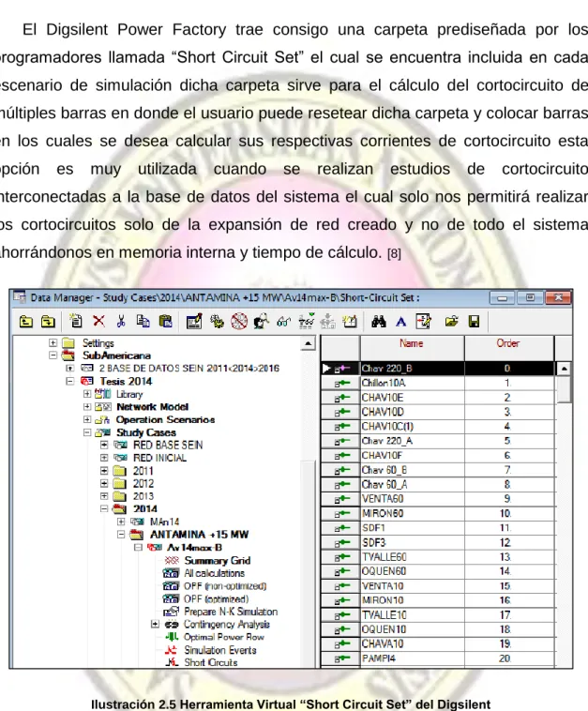The height and width of the screenshot is (711, 588).
Task: Click the green gears toolbar icon
Action: pyautogui.click(x=218, y=321)
